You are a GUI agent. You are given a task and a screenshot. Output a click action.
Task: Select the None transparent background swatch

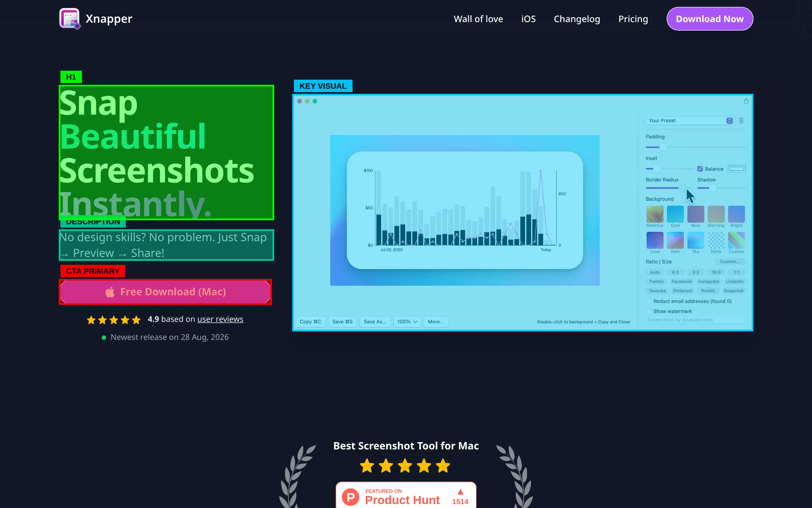pos(716,240)
